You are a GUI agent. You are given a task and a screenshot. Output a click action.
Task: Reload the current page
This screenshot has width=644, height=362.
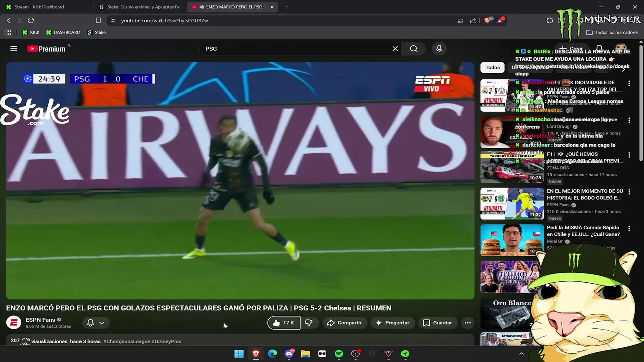31,20
